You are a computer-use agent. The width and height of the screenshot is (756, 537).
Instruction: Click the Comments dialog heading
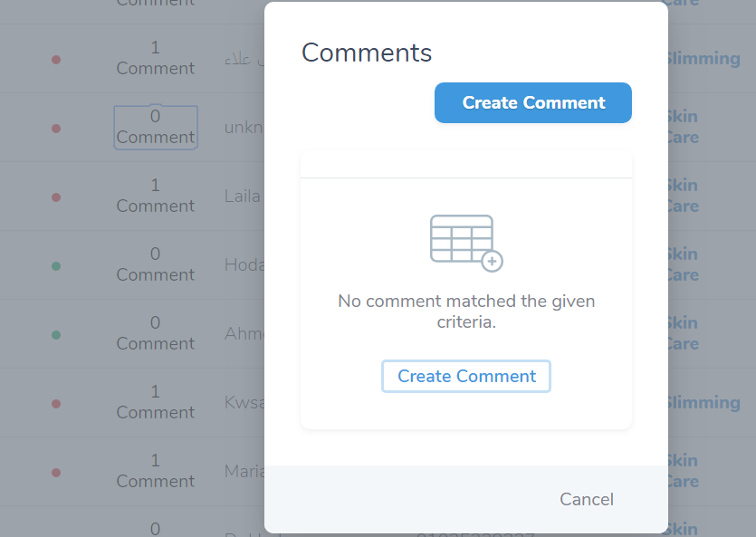pos(367,53)
